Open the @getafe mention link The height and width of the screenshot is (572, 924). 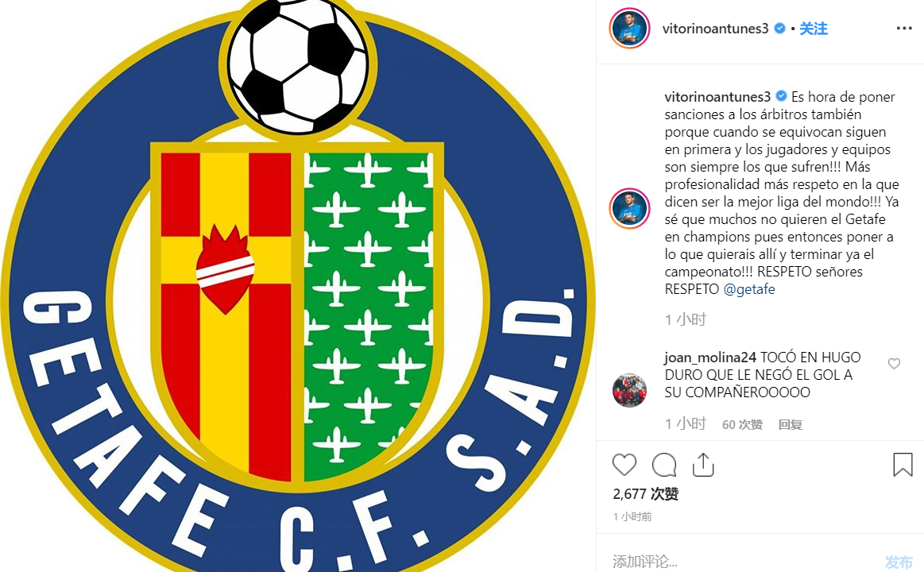tap(748, 289)
